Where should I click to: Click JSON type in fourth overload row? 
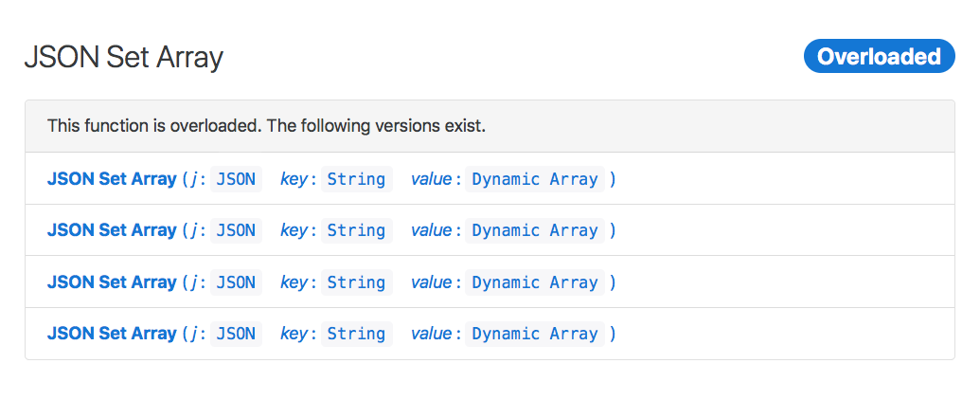(236, 334)
